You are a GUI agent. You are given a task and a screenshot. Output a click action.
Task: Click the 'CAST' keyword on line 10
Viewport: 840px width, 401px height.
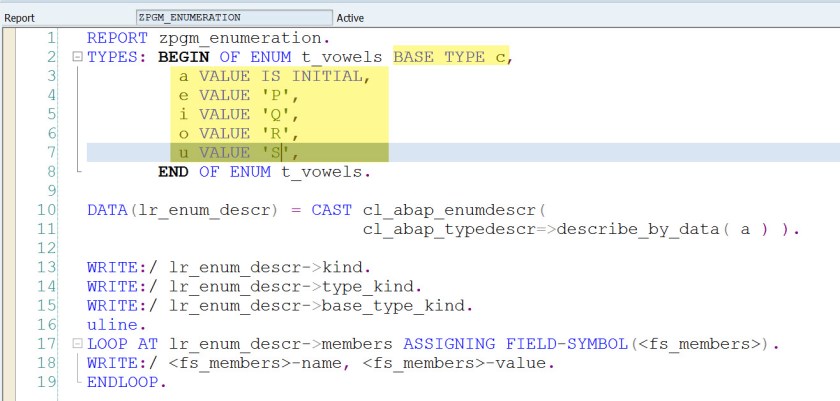(x=332, y=210)
